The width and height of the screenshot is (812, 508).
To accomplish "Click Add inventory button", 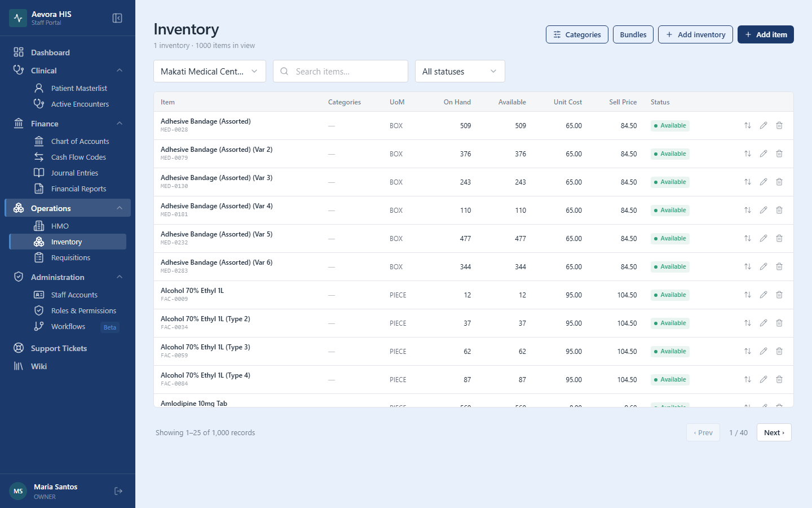I will (695, 34).
